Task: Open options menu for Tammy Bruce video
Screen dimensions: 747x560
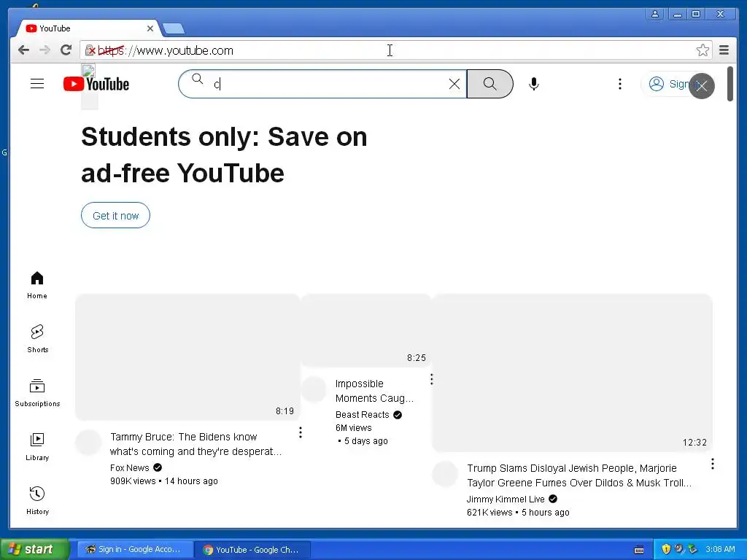Action: point(301,432)
